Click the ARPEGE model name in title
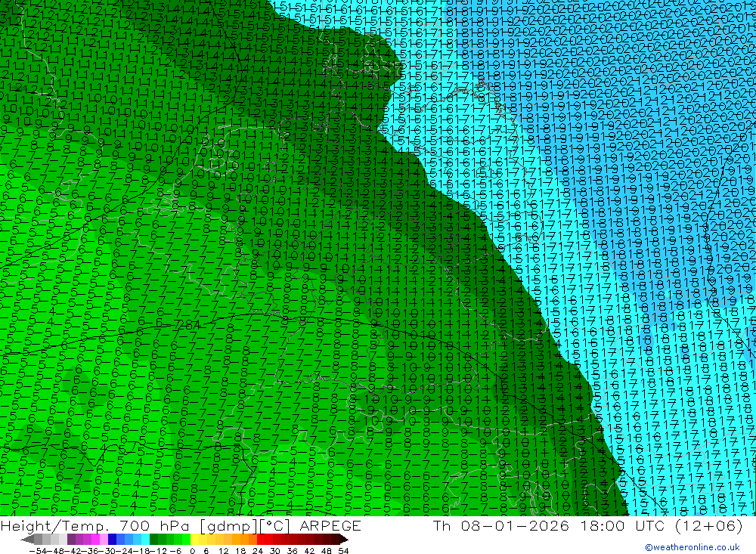 point(330,525)
